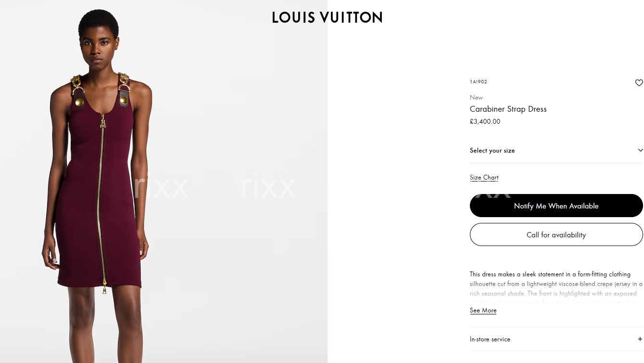
Task: Expand the In-store service section
Action: tap(556, 339)
